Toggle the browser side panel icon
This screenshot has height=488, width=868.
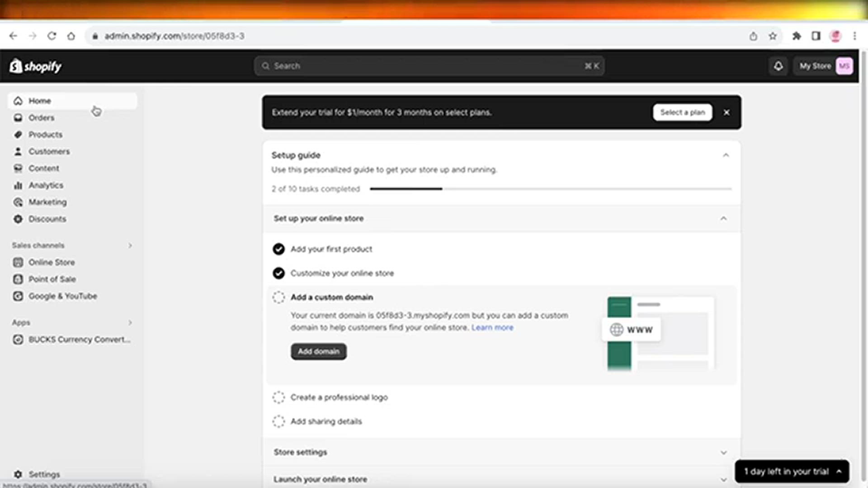point(816,36)
